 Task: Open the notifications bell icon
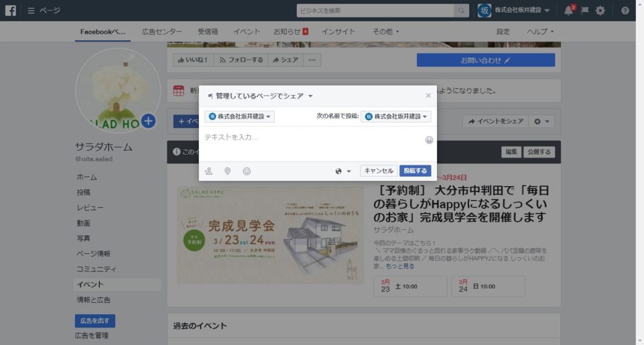[x=569, y=11]
